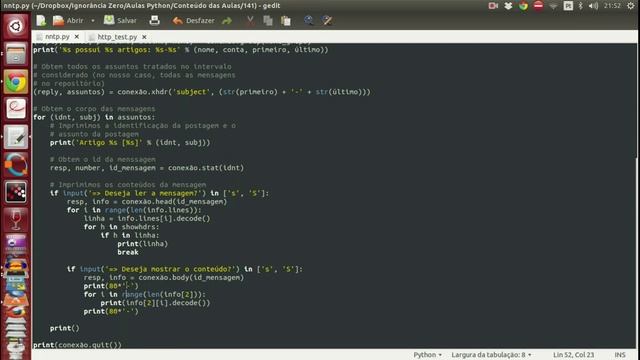Open Ubuntu Dash from launcher
Screen dimensions: 640x360
[x=16, y=27]
